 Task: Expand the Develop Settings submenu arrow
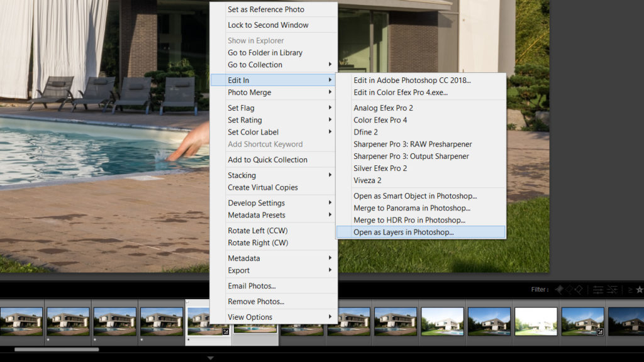[x=330, y=203]
